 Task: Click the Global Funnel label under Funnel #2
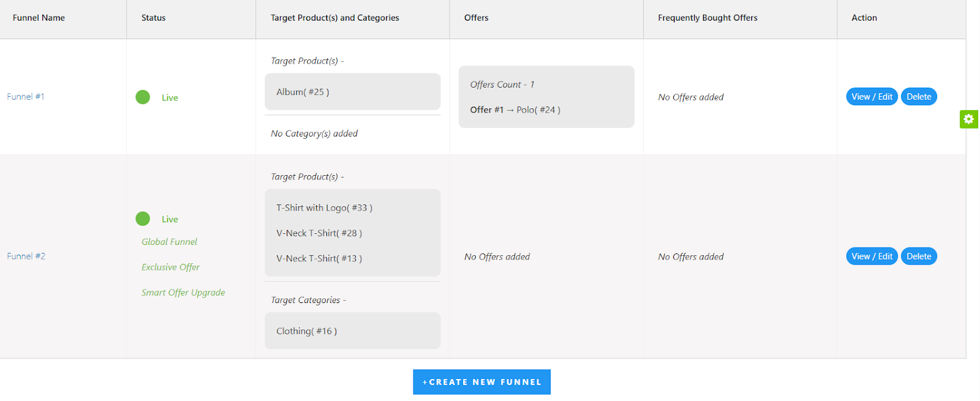(168, 242)
